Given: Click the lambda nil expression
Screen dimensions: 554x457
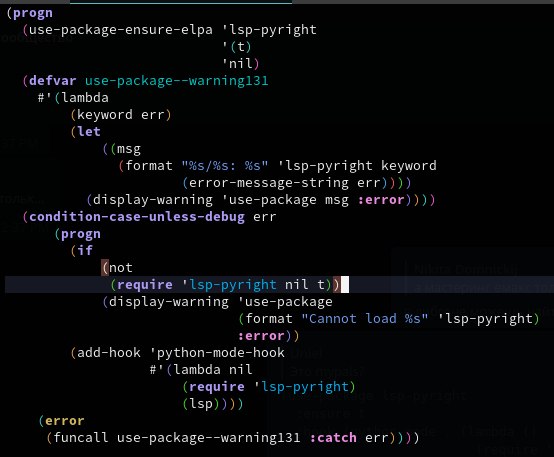Looking at the screenshot, I should pyautogui.click(x=213, y=370).
